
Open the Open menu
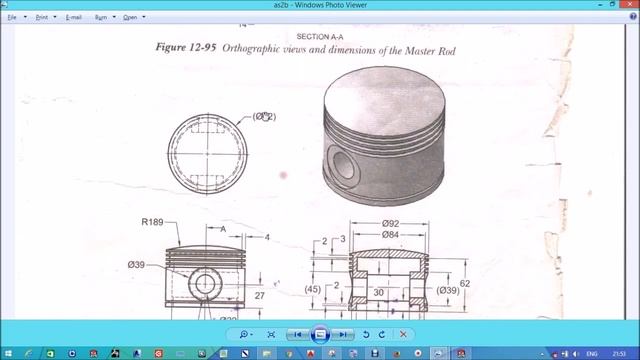point(130,17)
